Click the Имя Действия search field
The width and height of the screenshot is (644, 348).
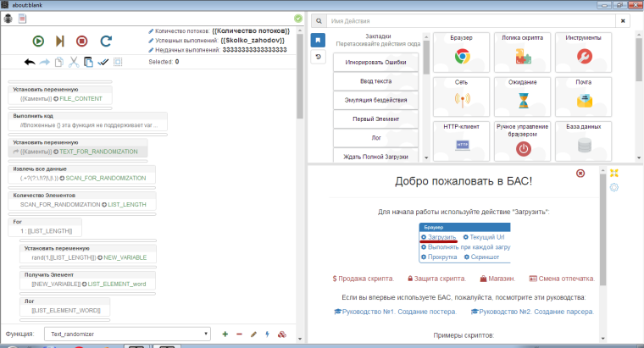[x=466, y=19]
